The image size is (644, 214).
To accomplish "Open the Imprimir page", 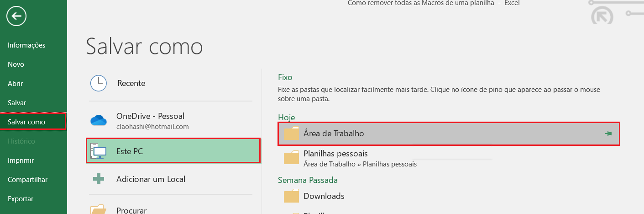I will 21,160.
